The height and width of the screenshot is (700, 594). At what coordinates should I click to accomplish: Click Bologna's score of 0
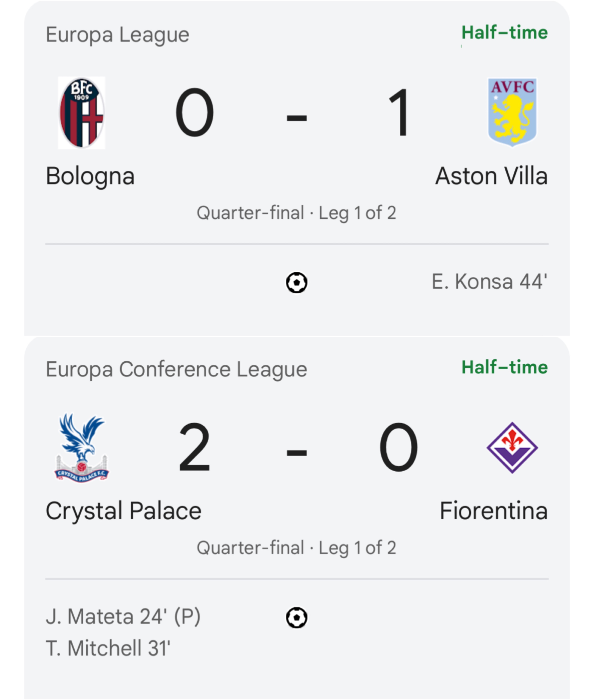(x=195, y=112)
